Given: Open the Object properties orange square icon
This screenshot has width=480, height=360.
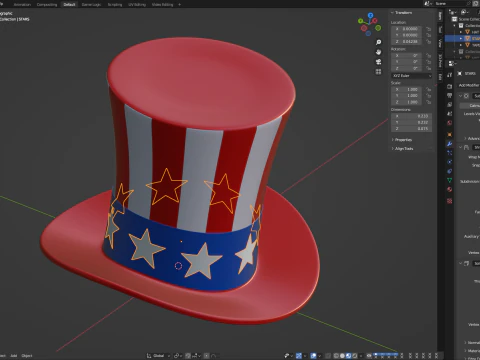Looking at the screenshot, I should [449, 135].
